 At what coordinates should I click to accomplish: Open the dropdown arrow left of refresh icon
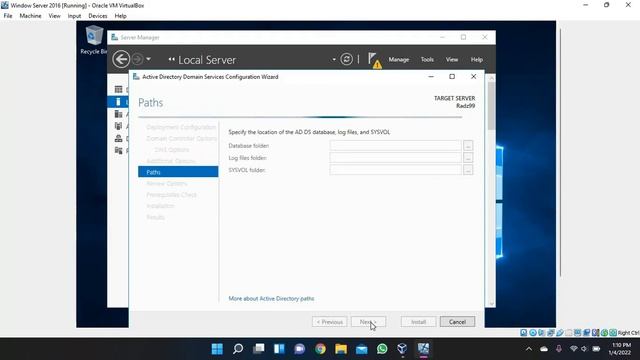pyautogui.click(x=334, y=60)
